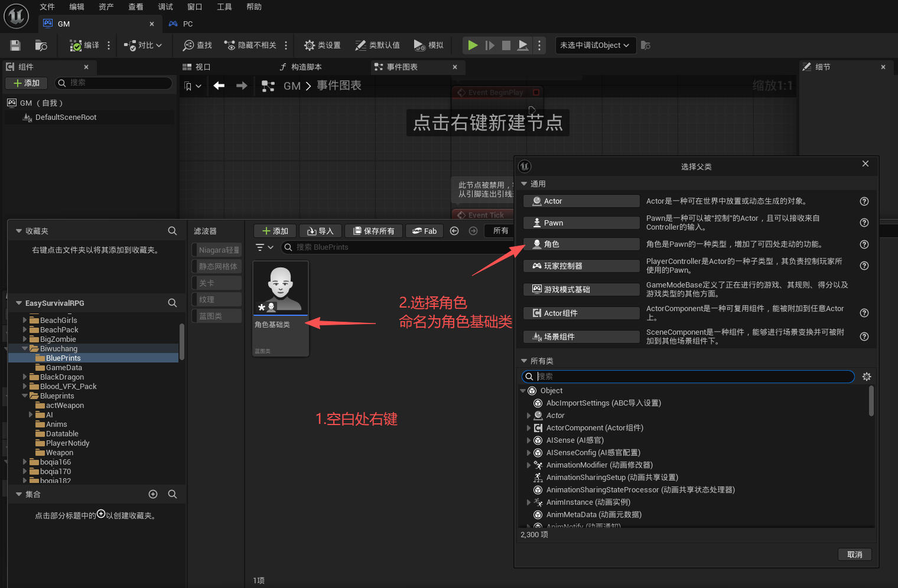The width and height of the screenshot is (898, 588).
Task: Open the 资产 menu
Action: click(x=106, y=7)
